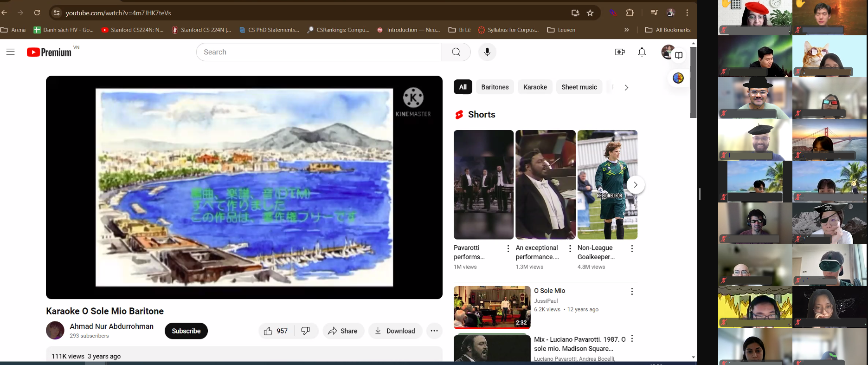The image size is (868, 365).
Task: Open the browser extensions puzzle icon
Action: (630, 13)
